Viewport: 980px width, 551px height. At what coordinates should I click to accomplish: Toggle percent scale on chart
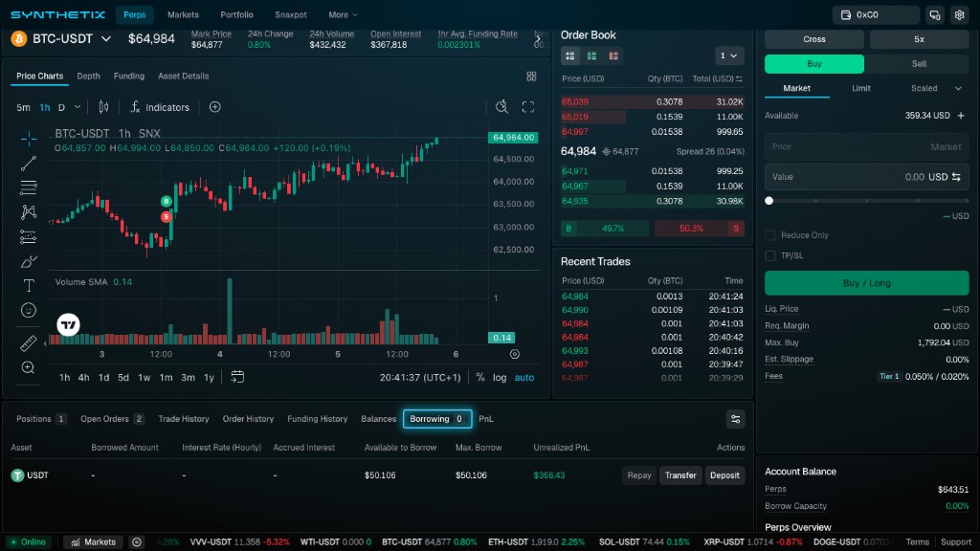tap(480, 377)
